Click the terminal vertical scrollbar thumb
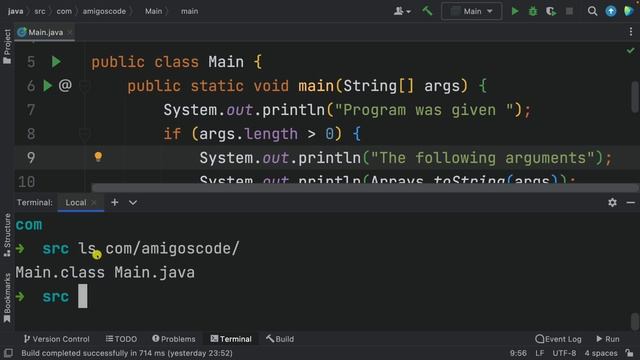The image size is (640, 360). coord(635,321)
